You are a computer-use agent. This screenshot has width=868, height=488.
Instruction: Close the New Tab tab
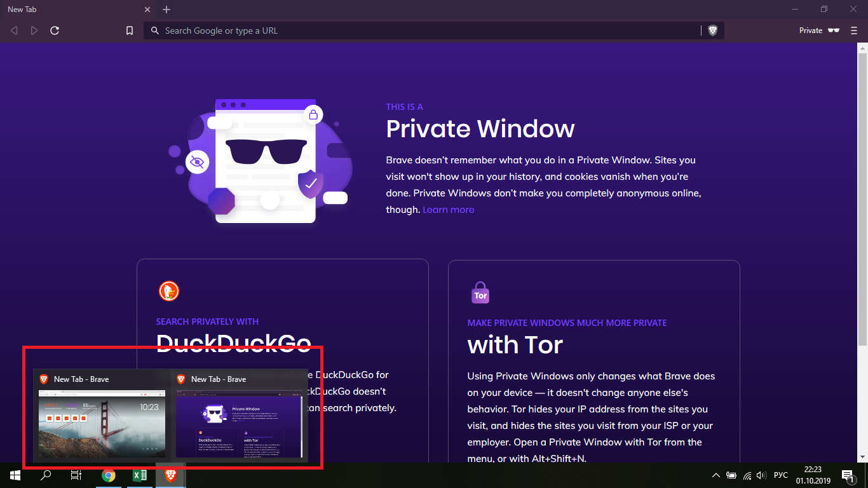[x=147, y=10]
